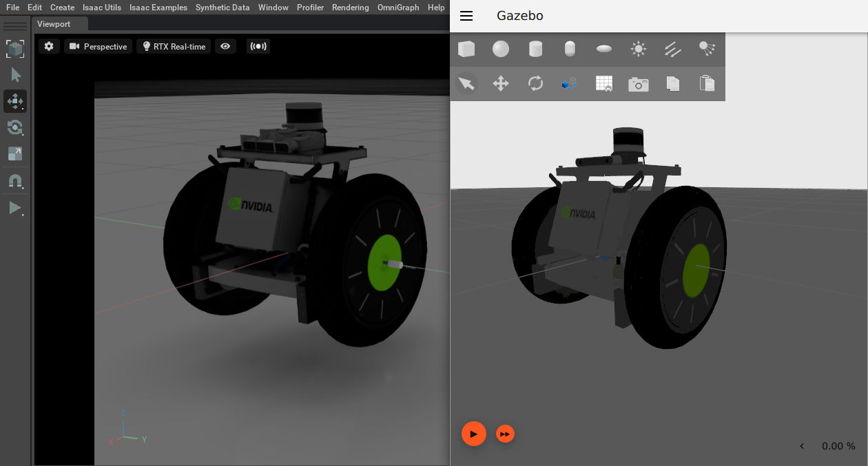The height and width of the screenshot is (466, 868).
Task: Activate the Move tool in Isaac toolbar
Action: pos(15,100)
